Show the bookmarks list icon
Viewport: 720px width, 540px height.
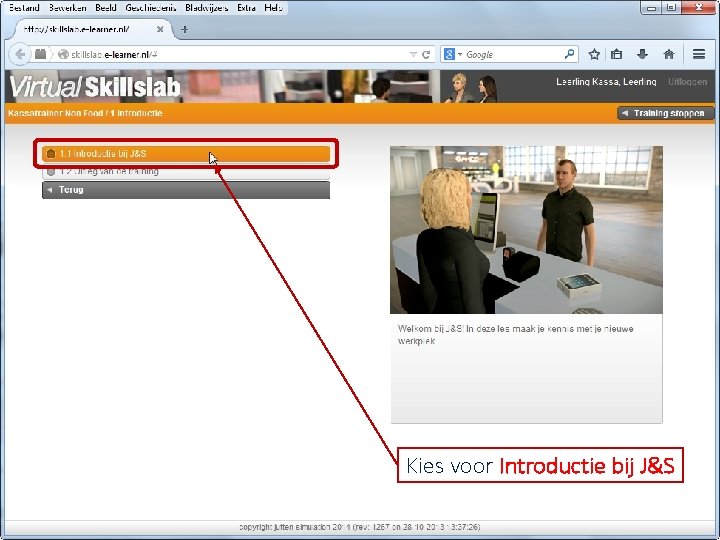pos(617,54)
